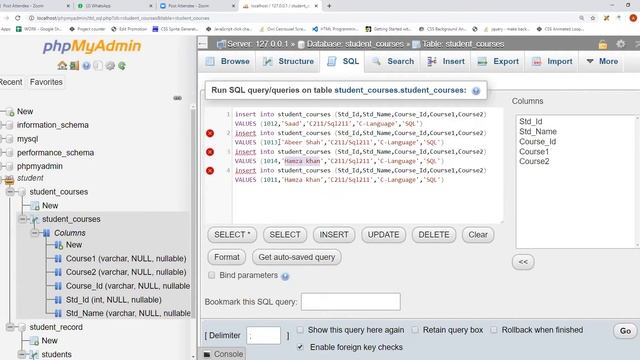This screenshot has width=640, height=360.
Task: Click the error icon on query line 4
Action: 210,171
